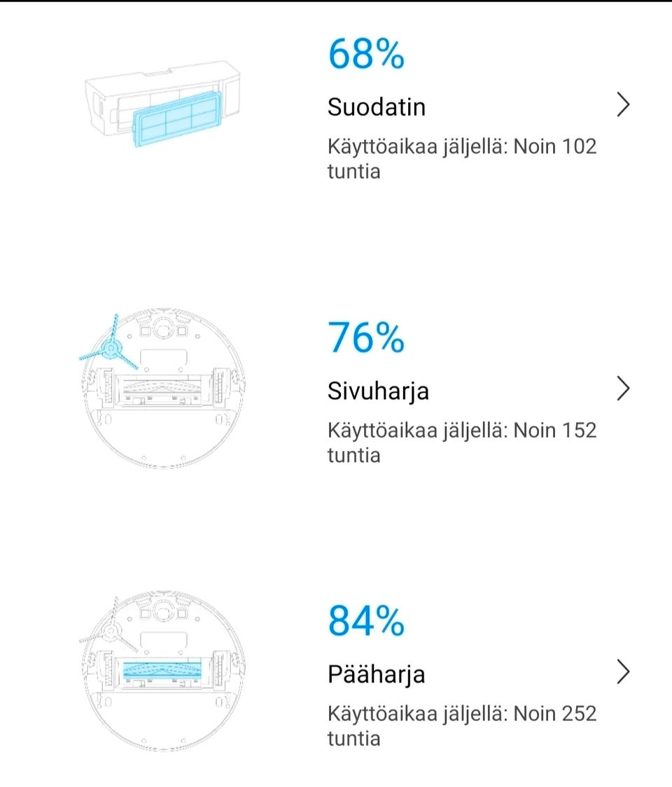Click the Suodatin label text
This screenshot has width=672, height=787.
click(x=378, y=107)
